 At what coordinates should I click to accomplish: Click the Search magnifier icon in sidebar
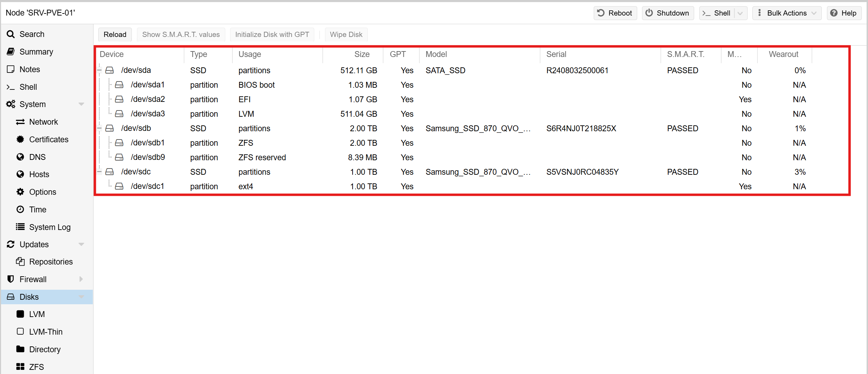tap(11, 34)
